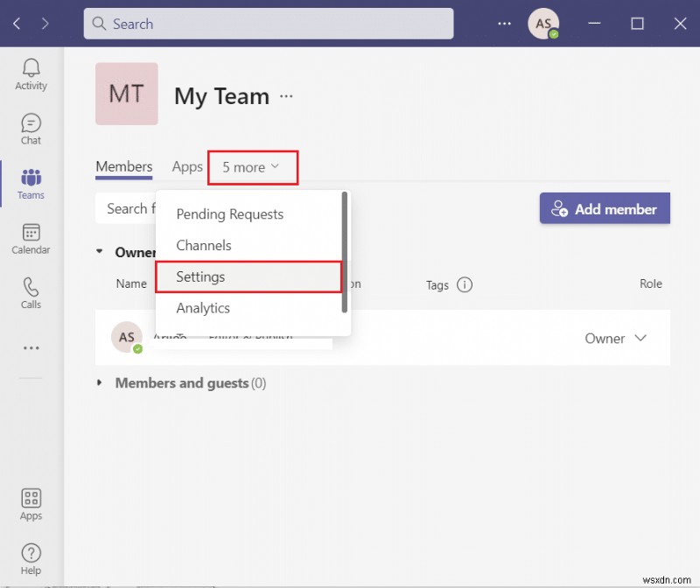Viewport: 700px width, 588px height.
Task: Switch to the Apps tab
Action: coord(187,167)
